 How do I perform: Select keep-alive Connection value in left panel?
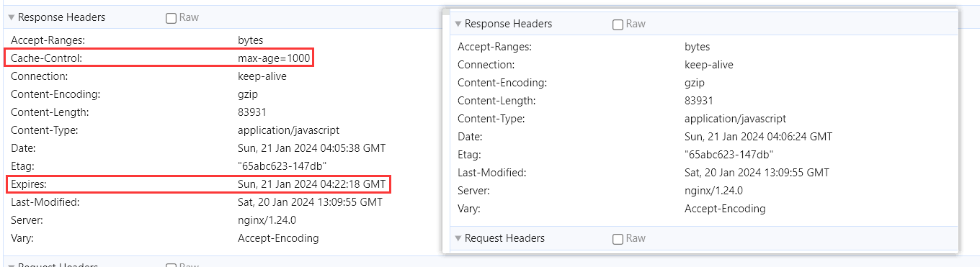tap(262, 76)
